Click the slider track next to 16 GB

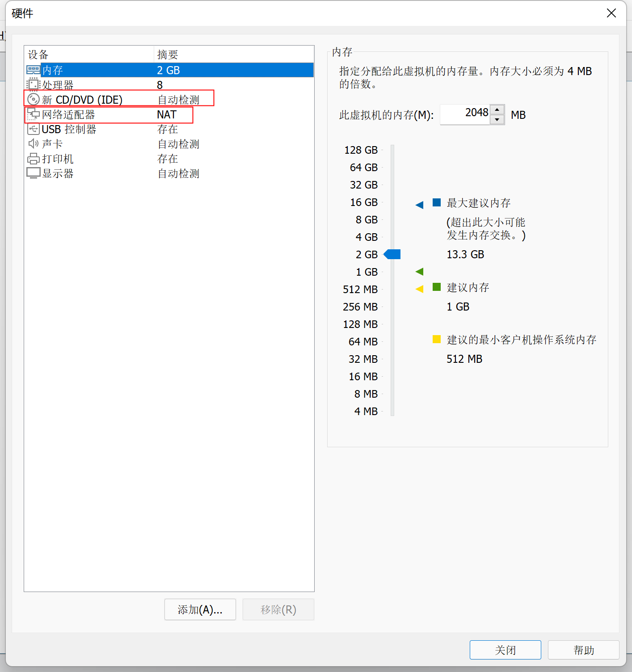[392, 202]
